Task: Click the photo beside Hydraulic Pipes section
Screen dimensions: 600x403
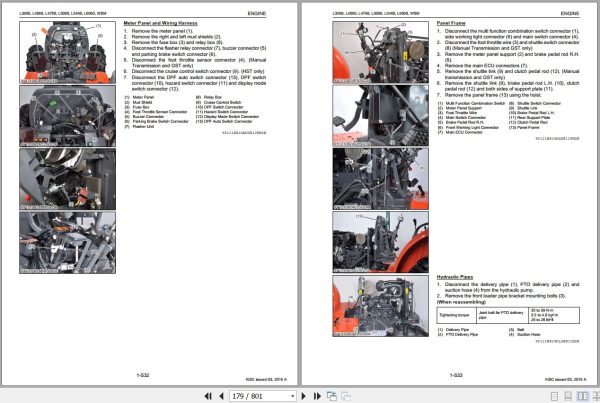Action: 380,306
